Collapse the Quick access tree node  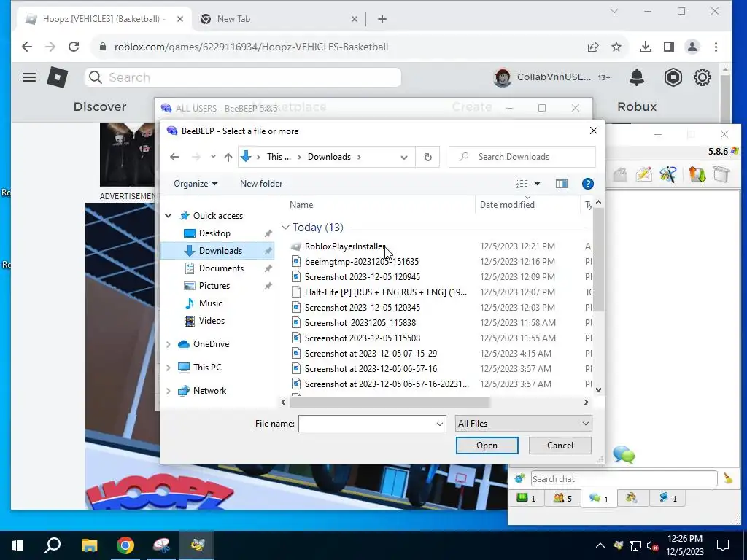click(x=169, y=216)
